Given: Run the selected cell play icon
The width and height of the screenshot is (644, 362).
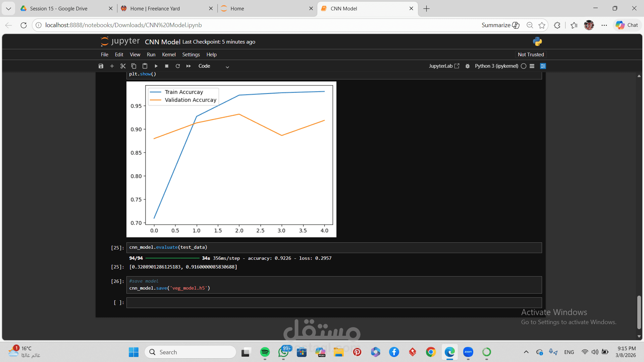Looking at the screenshot, I should pyautogui.click(x=156, y=66).
